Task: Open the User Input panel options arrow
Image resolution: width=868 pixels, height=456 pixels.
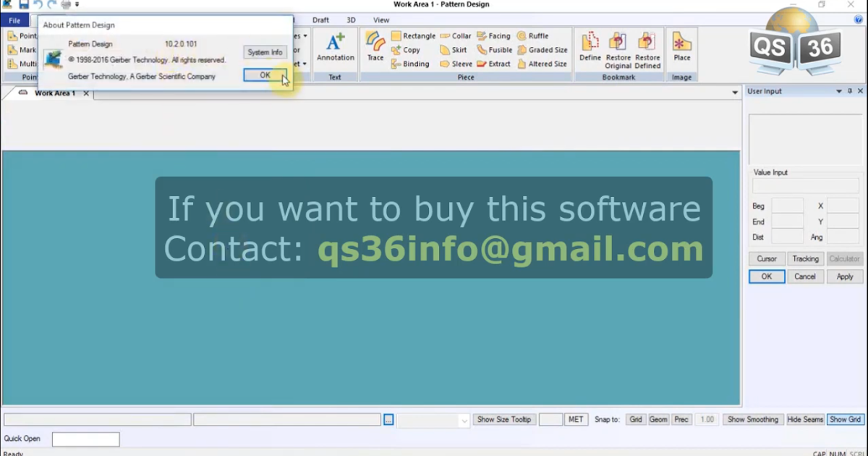Action: coord(839,91)
